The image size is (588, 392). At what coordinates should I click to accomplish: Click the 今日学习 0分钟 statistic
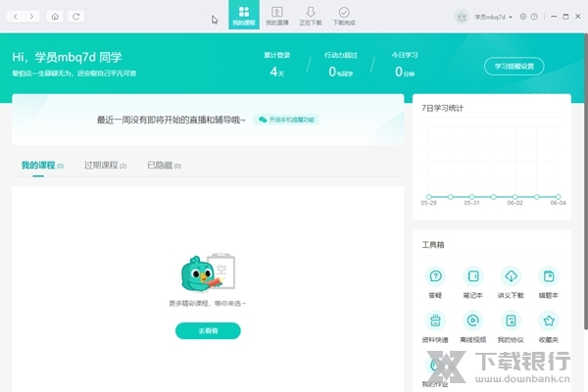[x=405, y=65]
